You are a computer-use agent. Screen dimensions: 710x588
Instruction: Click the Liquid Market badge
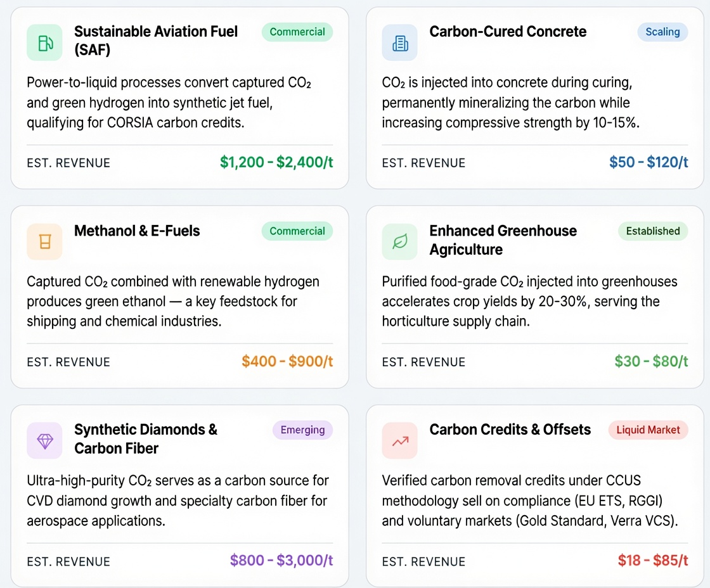pyautogui.click(x=648, y=430)
